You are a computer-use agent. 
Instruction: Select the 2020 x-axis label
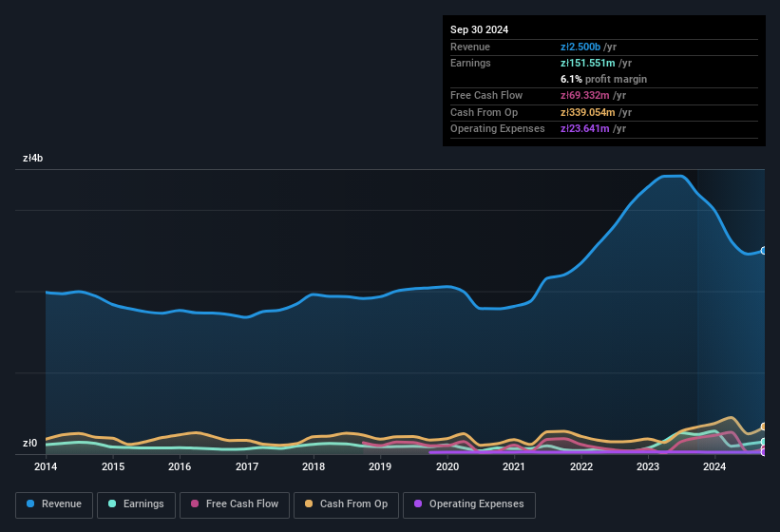447,466
